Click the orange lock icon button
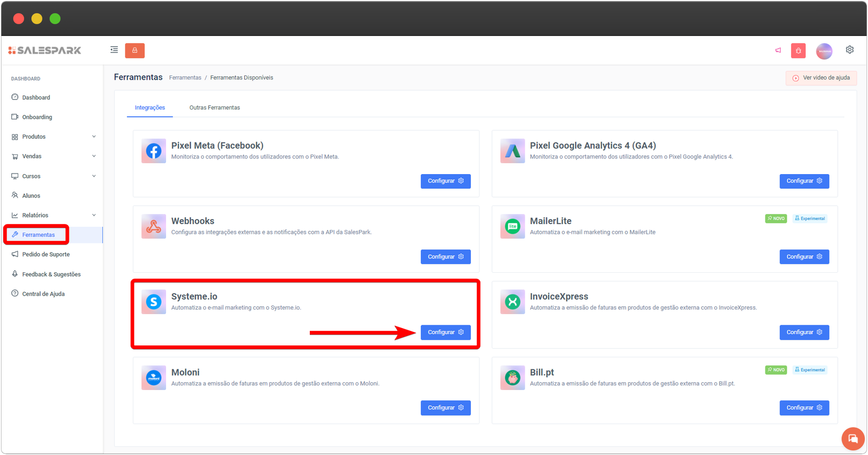Image resolution: width=868 pixels, height=455 pixels. click(135, 50)
